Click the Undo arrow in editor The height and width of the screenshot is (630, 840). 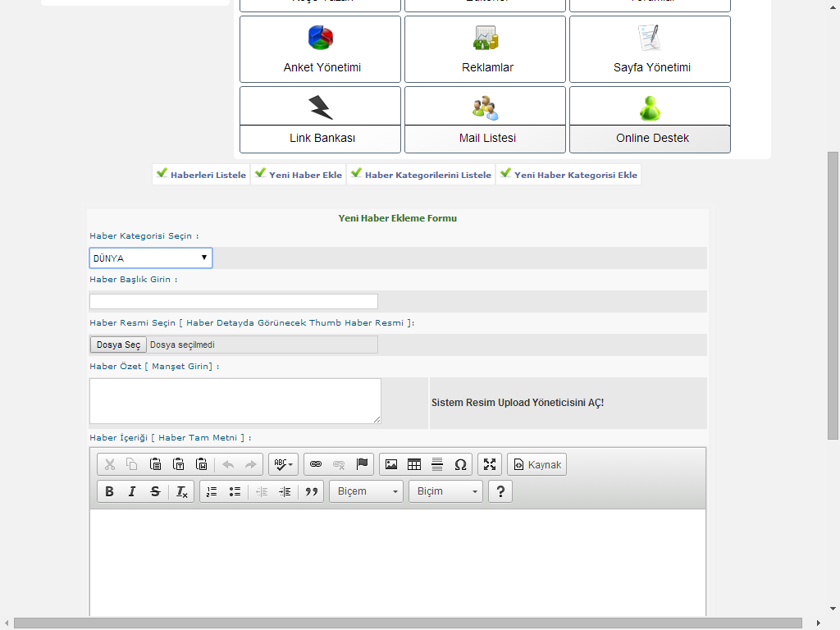228,464
